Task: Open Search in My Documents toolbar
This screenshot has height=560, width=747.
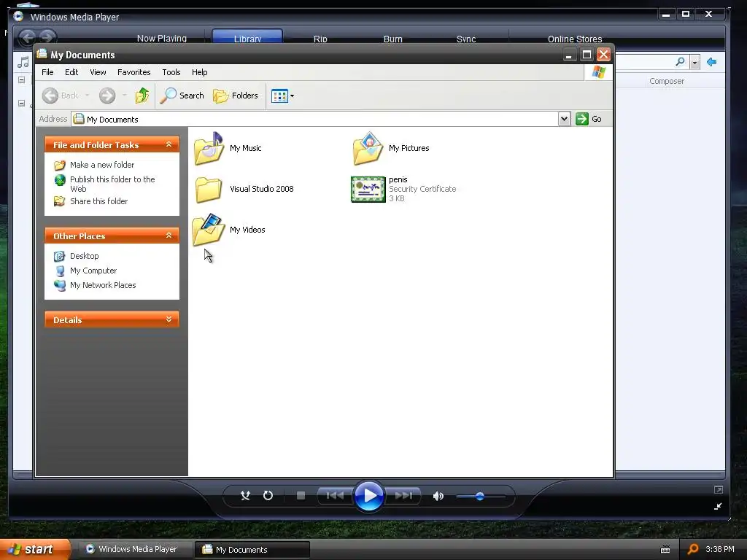Action: pos(182,96)
